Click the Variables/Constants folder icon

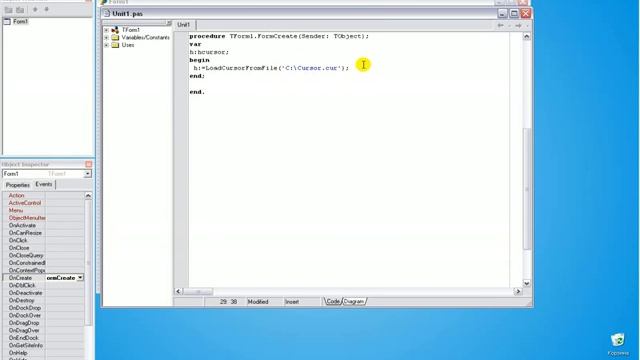115,38
